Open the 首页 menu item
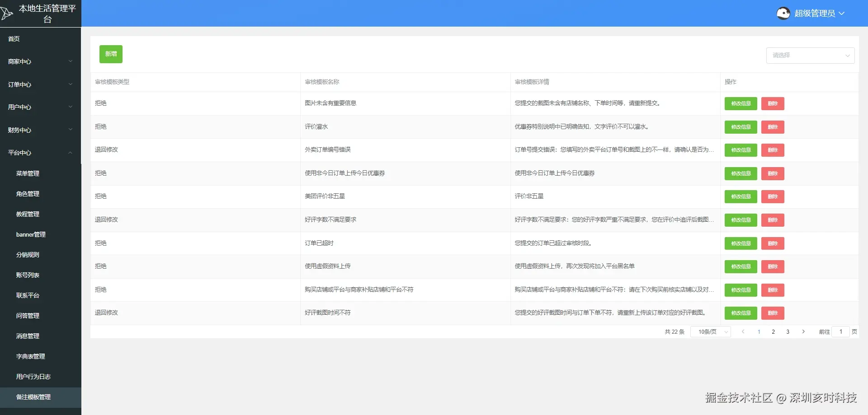Viewport: 868px width, 415px height. (x=41, y=39)
